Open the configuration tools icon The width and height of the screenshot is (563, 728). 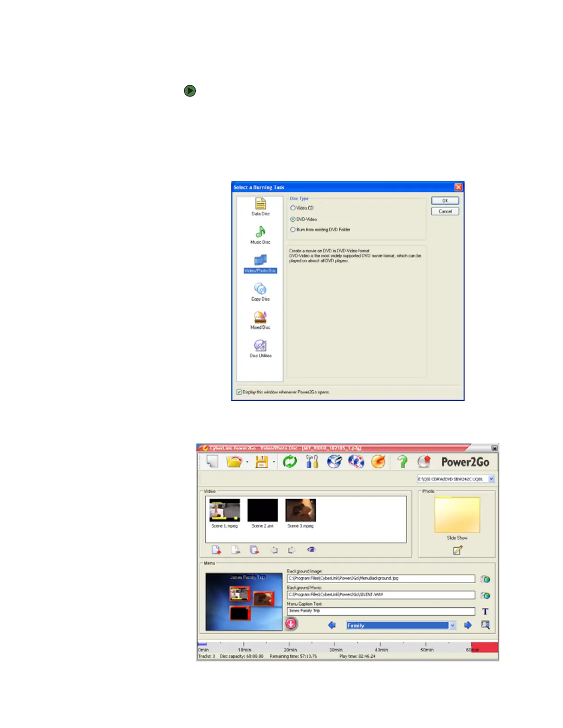[x=312, y=461]
